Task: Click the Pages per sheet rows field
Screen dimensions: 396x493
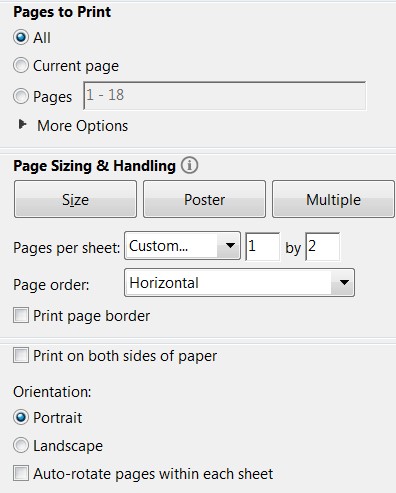Action: (x=323, y=247)
